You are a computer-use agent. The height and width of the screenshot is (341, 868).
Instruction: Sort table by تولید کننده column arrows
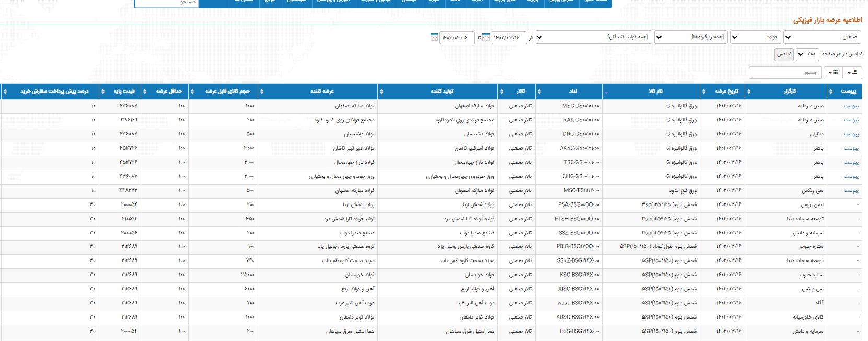(x=381, y=92)
